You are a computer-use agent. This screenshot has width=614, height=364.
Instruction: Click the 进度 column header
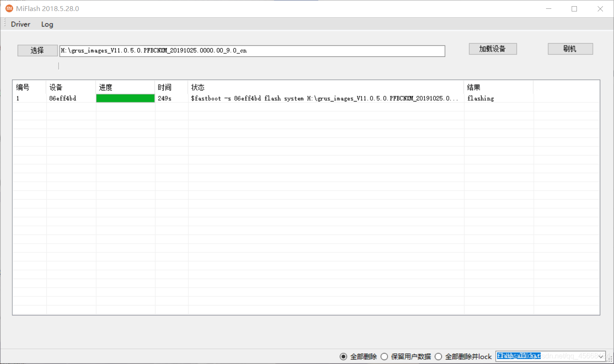(125, 87)
